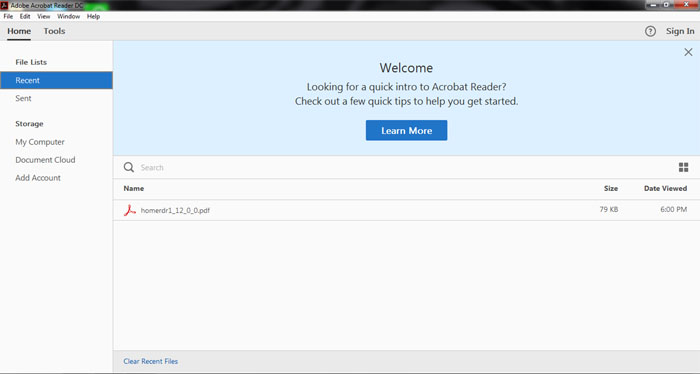This screenshot has height=374, width=700.
Task: Open the File menu
Action: point(8,17)
